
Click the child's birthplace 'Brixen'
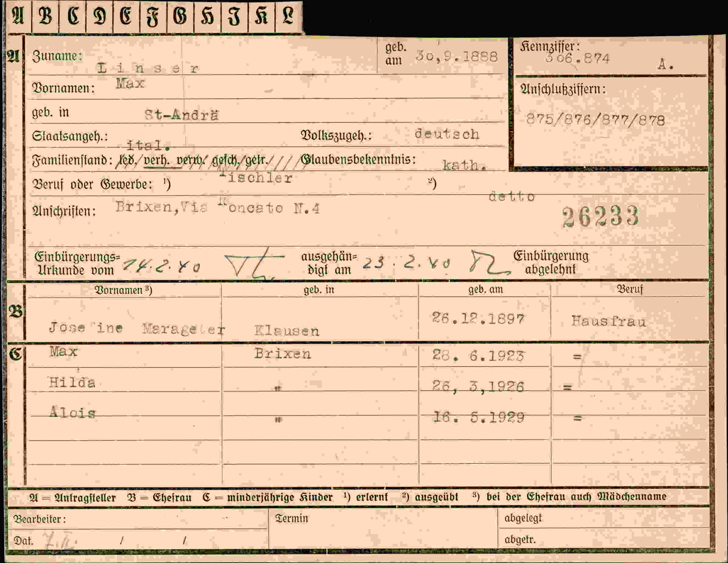click(283, 354)
